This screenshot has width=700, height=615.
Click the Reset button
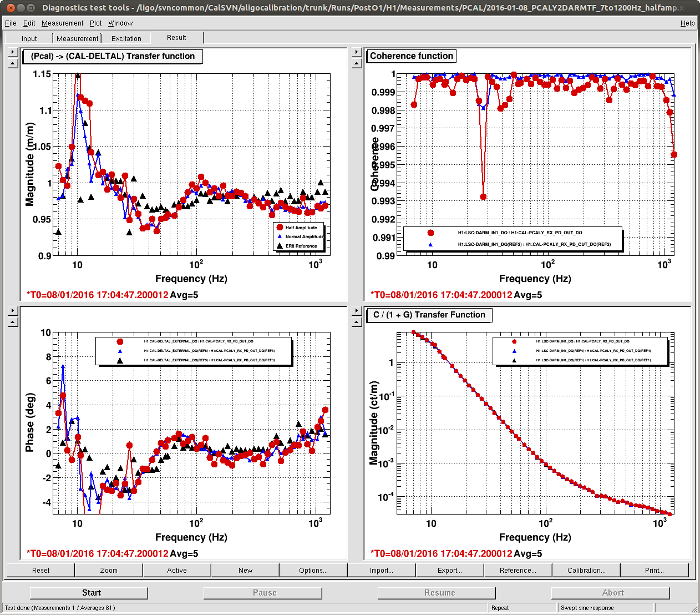[x=40, y=570]
